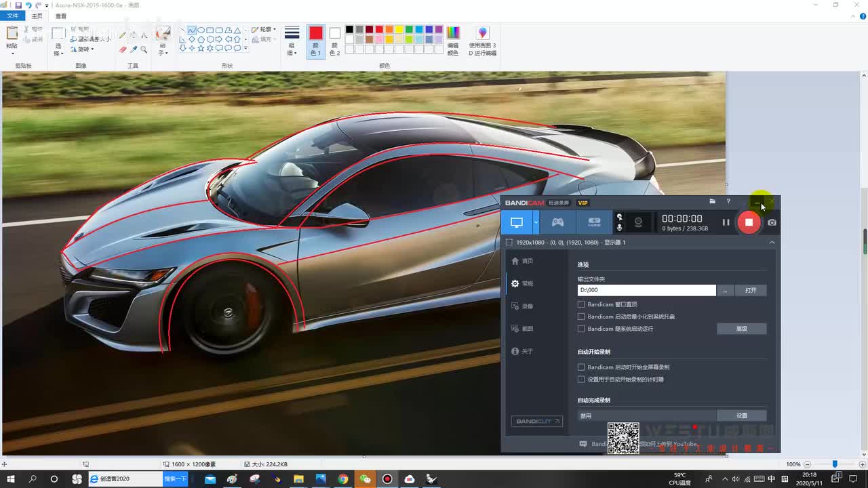The width and height of the screenshot is (868, 488).
Task: Select the Text tool in Paint
Action: pyautogui.click(x=144, y=35)
